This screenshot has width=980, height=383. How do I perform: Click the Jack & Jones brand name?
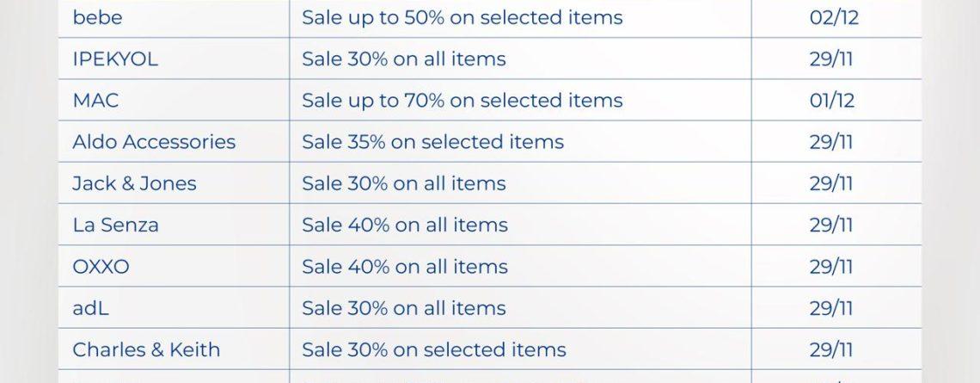point(134,183)
